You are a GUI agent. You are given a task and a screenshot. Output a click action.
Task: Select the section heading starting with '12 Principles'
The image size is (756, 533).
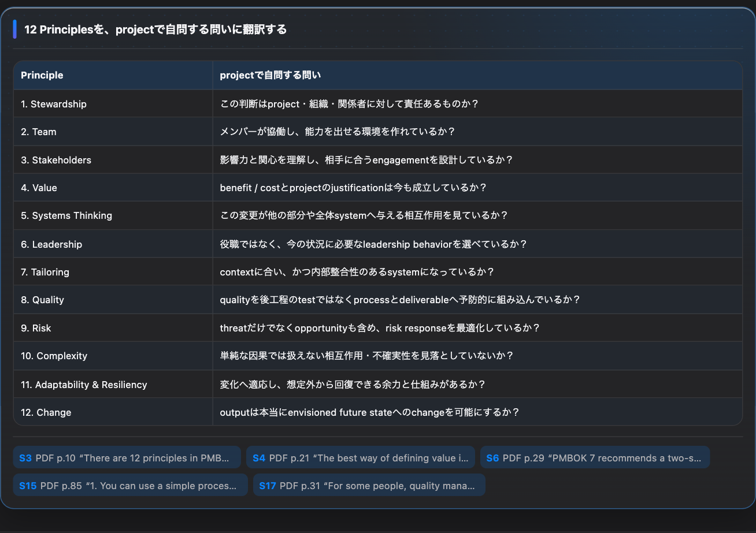click(155, 29)
